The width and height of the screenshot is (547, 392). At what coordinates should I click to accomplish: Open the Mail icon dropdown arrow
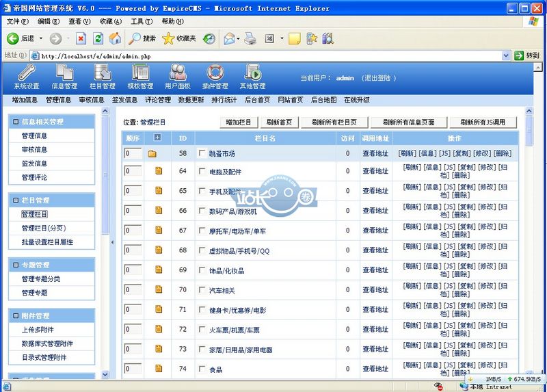pos(238,38)
